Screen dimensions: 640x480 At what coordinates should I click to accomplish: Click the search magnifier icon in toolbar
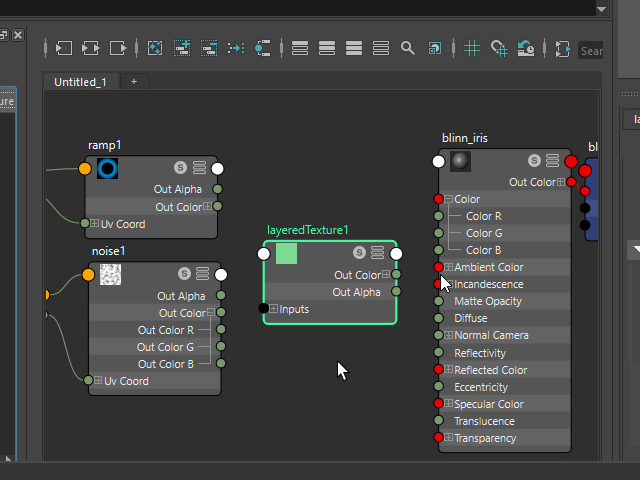pyautogui.click(x=407, y=48)
